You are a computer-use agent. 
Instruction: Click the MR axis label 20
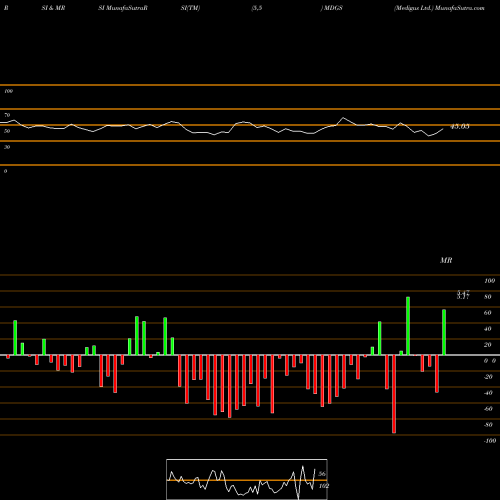[x=488, y=345]
